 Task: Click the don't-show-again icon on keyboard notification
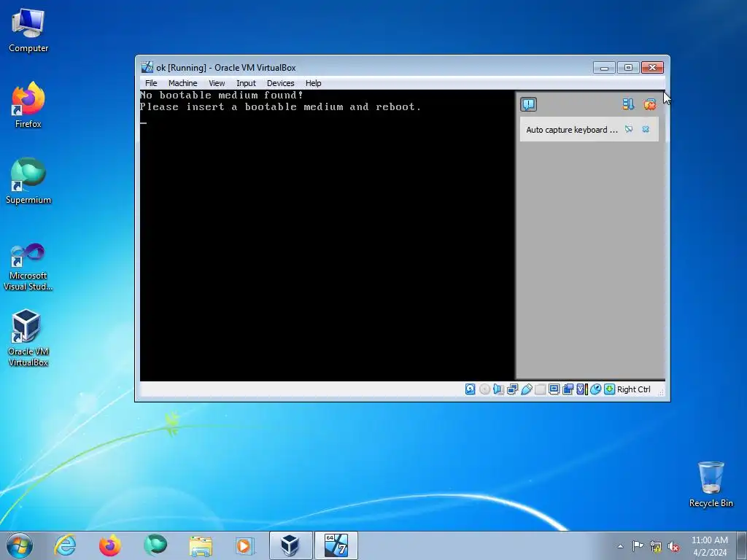click(x=629, y=129)
